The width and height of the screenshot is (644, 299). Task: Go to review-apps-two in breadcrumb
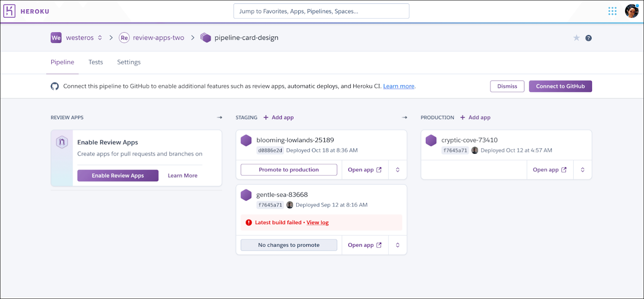pyautogui.click(x=159, y=38)
